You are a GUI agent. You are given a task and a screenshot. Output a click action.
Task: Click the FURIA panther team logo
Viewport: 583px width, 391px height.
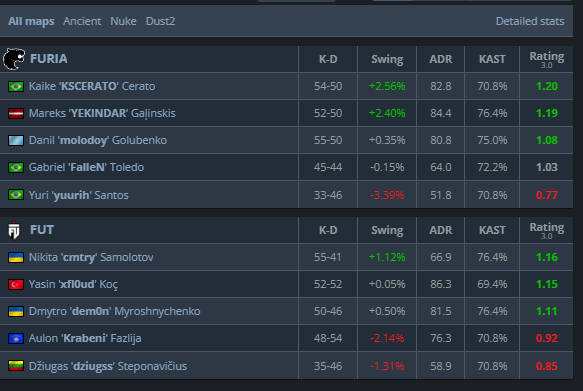click(14, 59)
